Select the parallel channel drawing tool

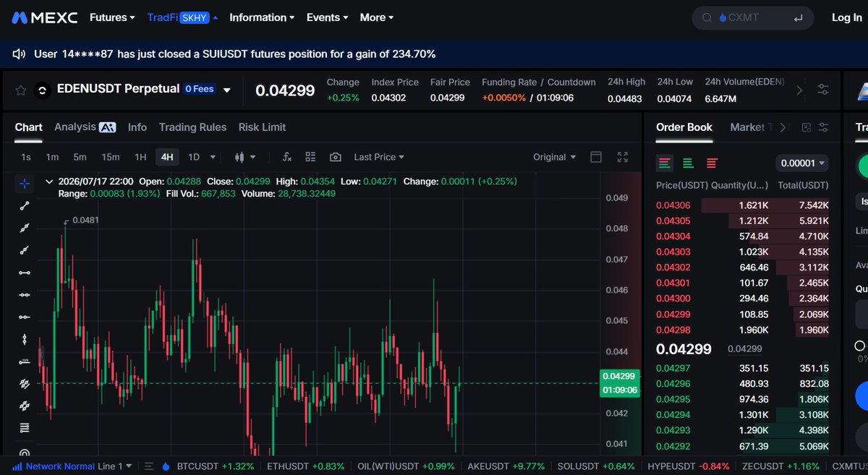[25, 384]
